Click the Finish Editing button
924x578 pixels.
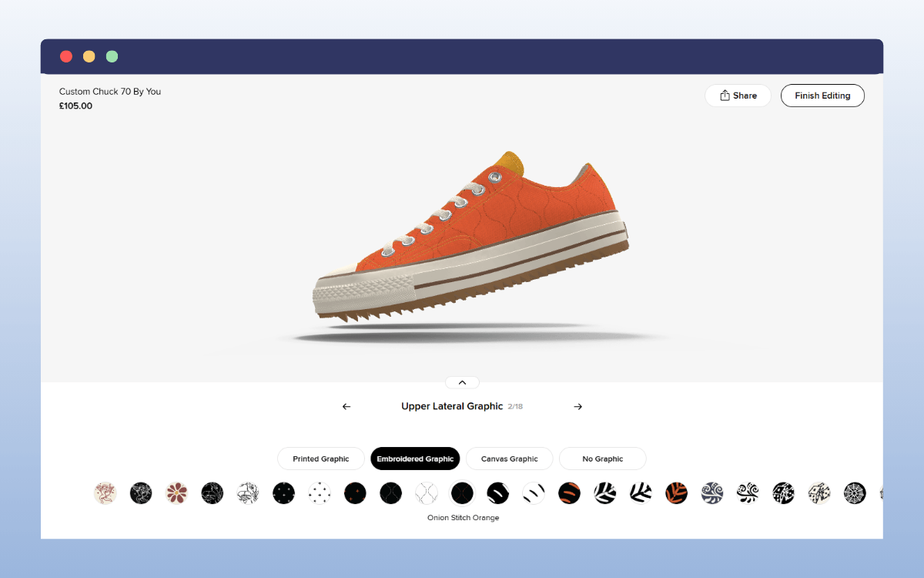coord(822,96)
